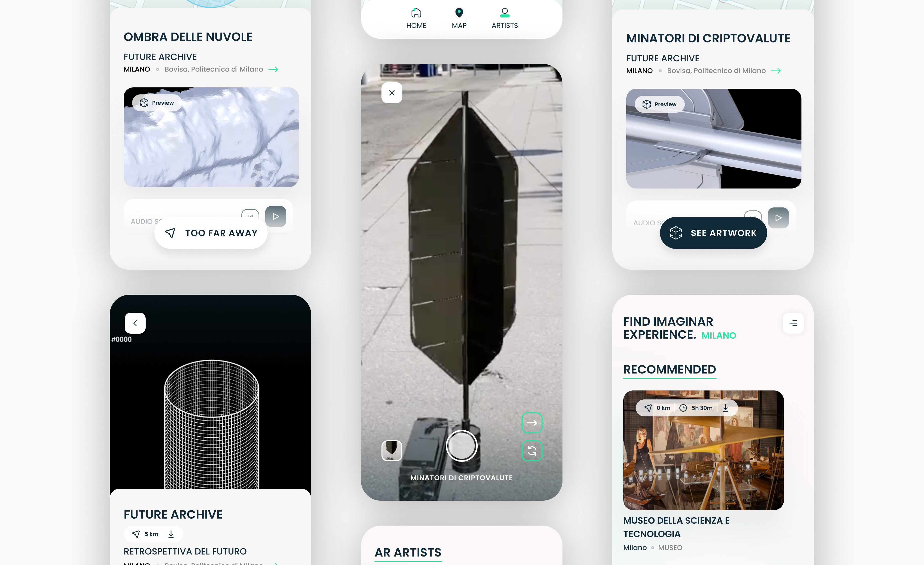Open the captured artwork thumbnail
Viewport: 924px width, 565px height.
[391, 450]
